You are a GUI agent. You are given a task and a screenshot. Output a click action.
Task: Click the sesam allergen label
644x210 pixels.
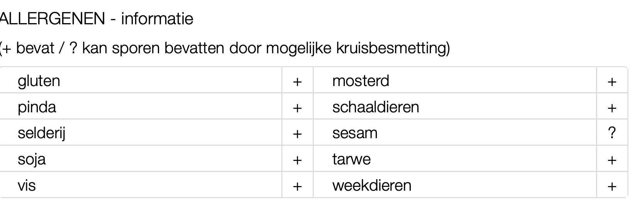click(x=354, y=133)
